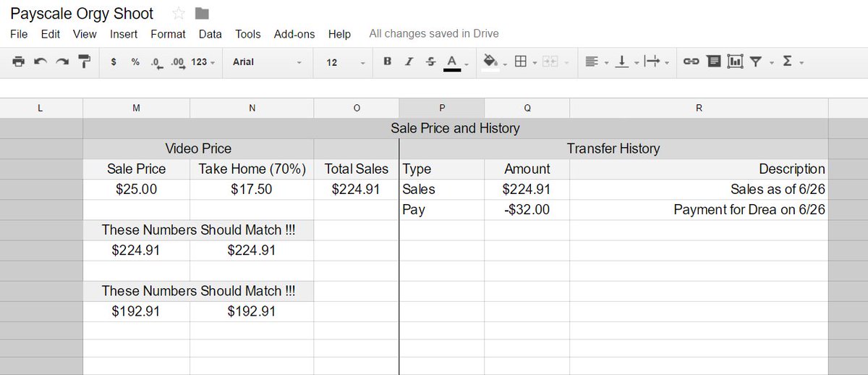Open the horizontal align dropdown
This screenshot has height=375, width=868.
[596, 62]
